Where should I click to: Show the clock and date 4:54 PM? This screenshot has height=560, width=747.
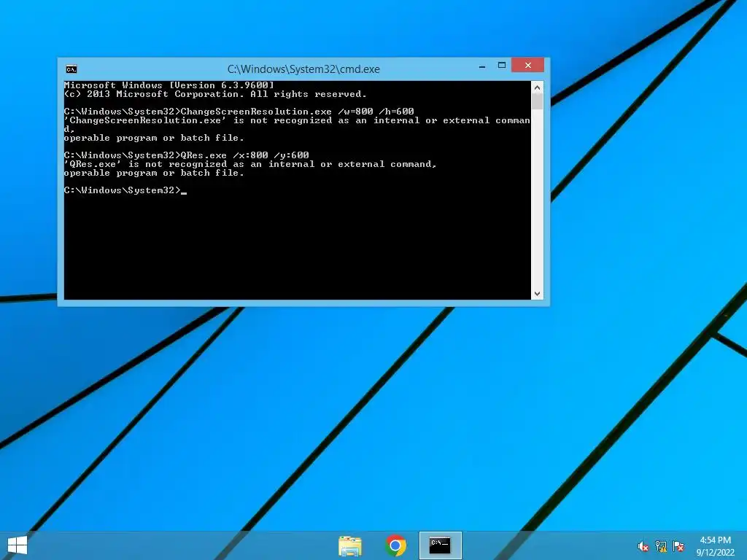(x=715, y=545)
